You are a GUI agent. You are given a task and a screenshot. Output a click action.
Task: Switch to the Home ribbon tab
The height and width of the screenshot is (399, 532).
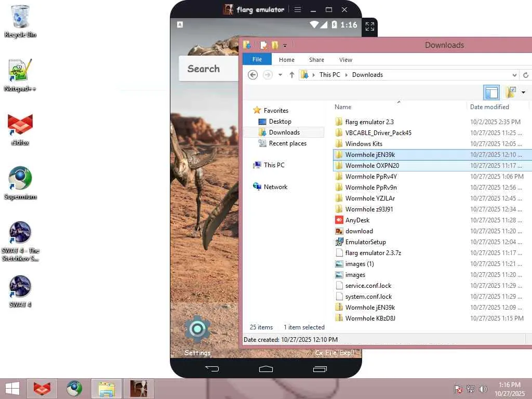287,60
